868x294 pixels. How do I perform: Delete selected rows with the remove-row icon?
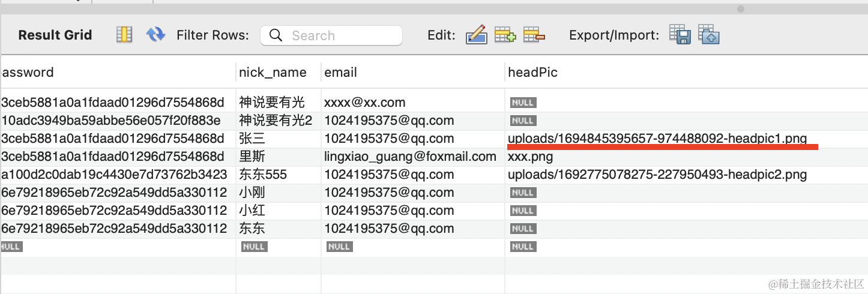[x=534, y=35]
